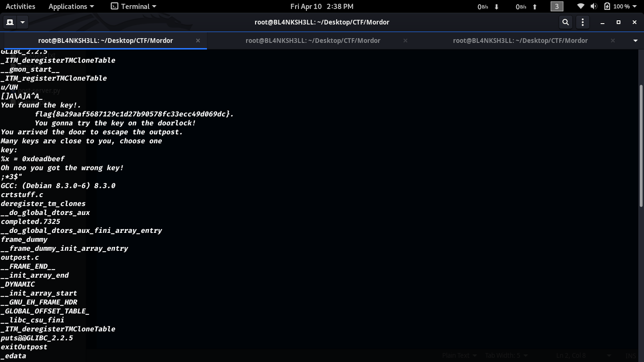Open the Applications menu
This screenshot has width=644, height=362.
71,7
